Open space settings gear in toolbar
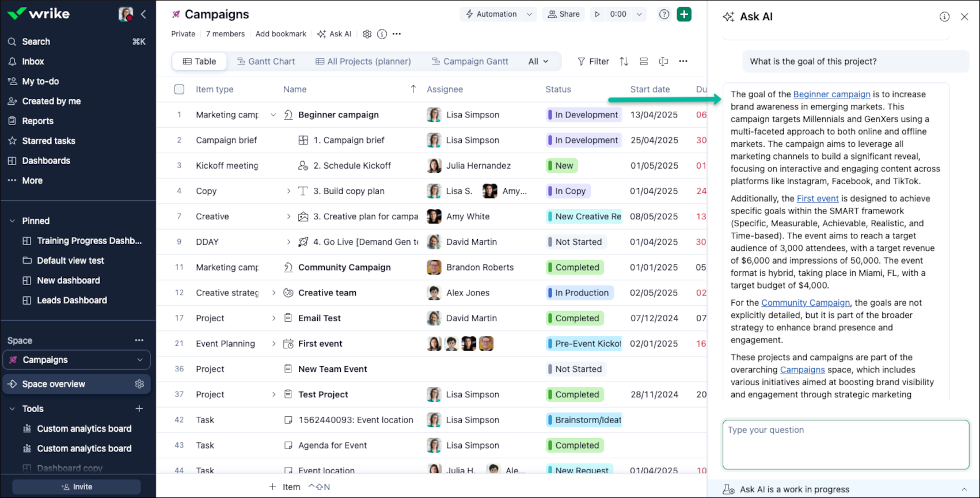Viewport: 980px width, 498px height. point(367,34)
